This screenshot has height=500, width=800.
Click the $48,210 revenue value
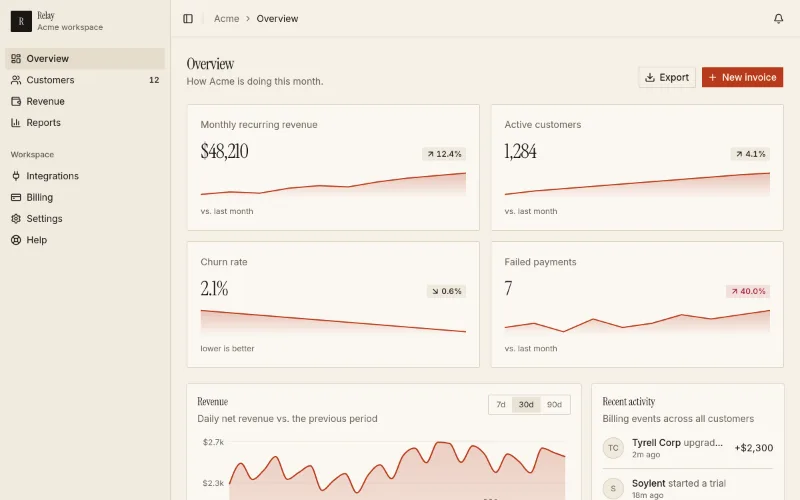[x=224, y=151]
